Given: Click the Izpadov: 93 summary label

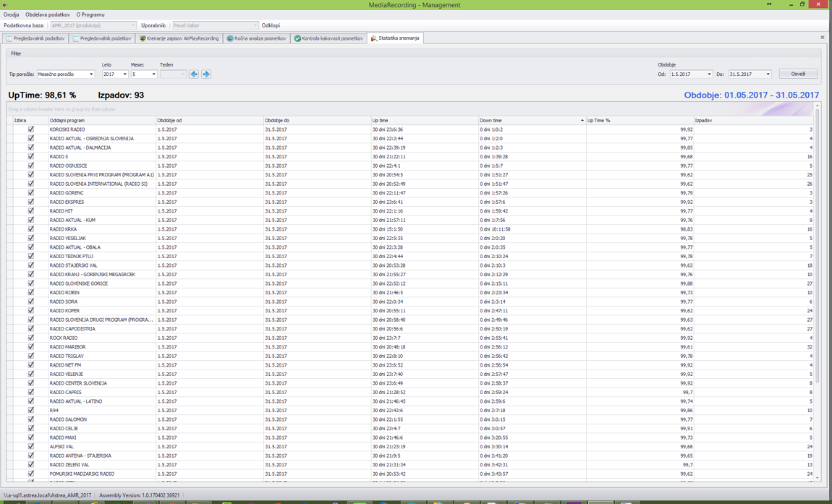Looking at the screenshot, I should click(121, 95).
